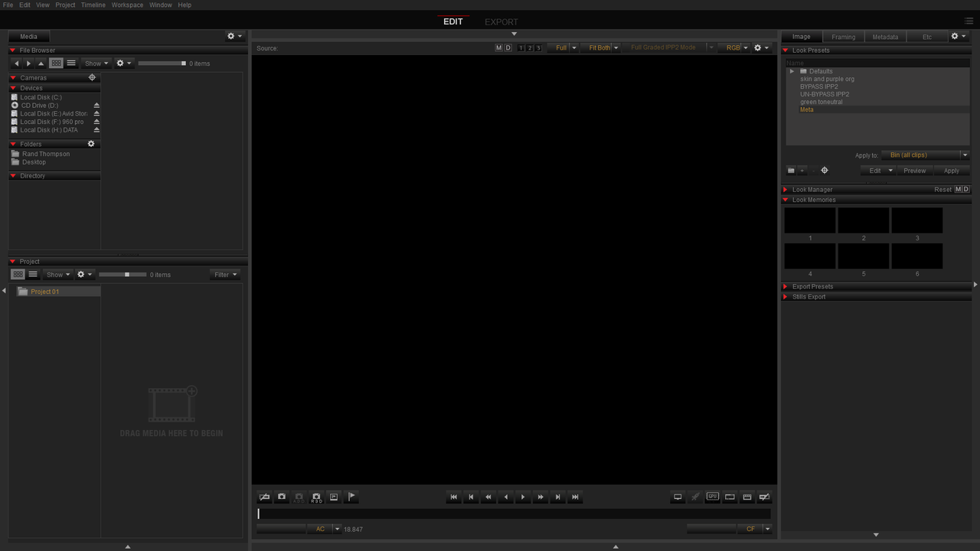Viewport: 980px width, 551px height.
Task: Jump to the last frame of playback
Action: pyautogui.click(x=575, y=497)
